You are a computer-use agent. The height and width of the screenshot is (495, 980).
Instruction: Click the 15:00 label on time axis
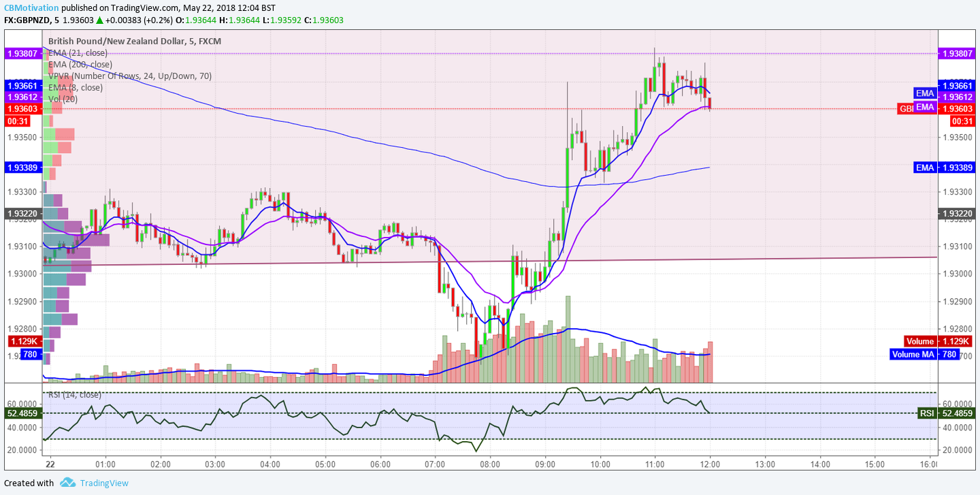tap(875, 464)
